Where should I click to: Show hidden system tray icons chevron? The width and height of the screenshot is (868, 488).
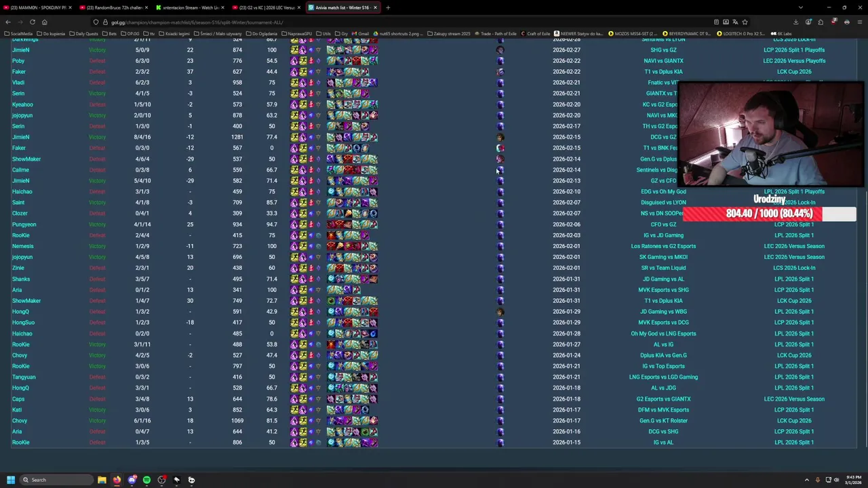(x=808, y=480)
